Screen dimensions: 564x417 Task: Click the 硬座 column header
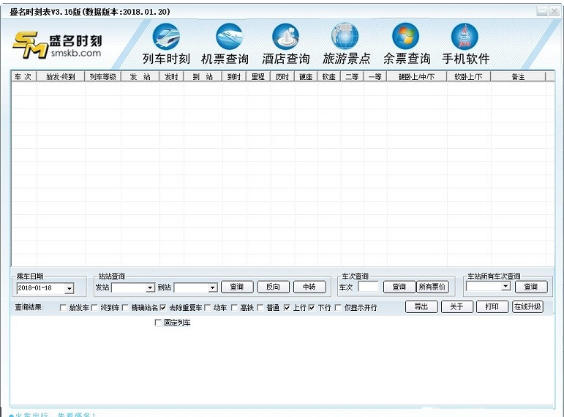[x=306, y=77]
